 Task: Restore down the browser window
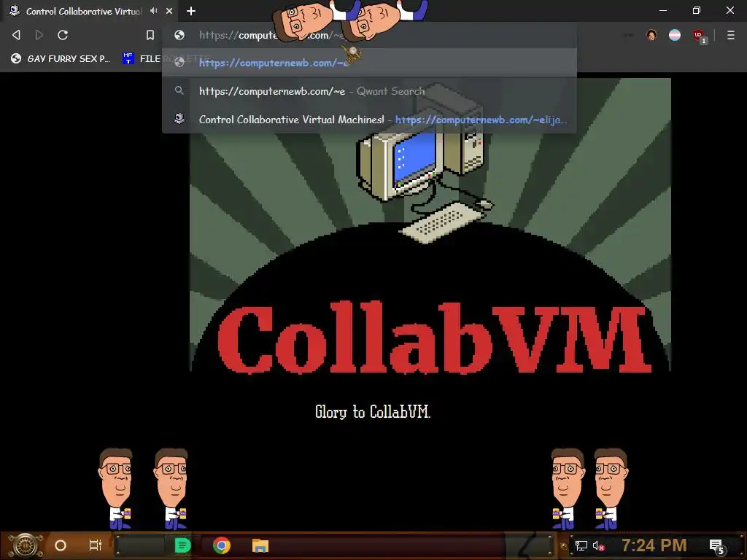pos(697,10)
